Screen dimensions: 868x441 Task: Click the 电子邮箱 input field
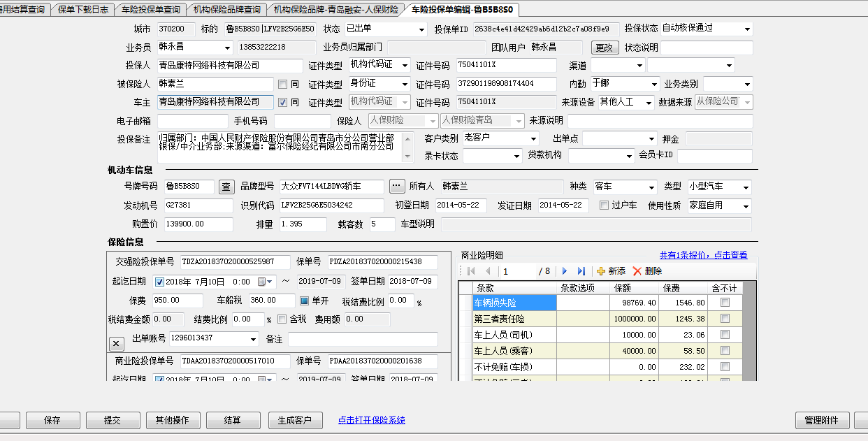189,121
